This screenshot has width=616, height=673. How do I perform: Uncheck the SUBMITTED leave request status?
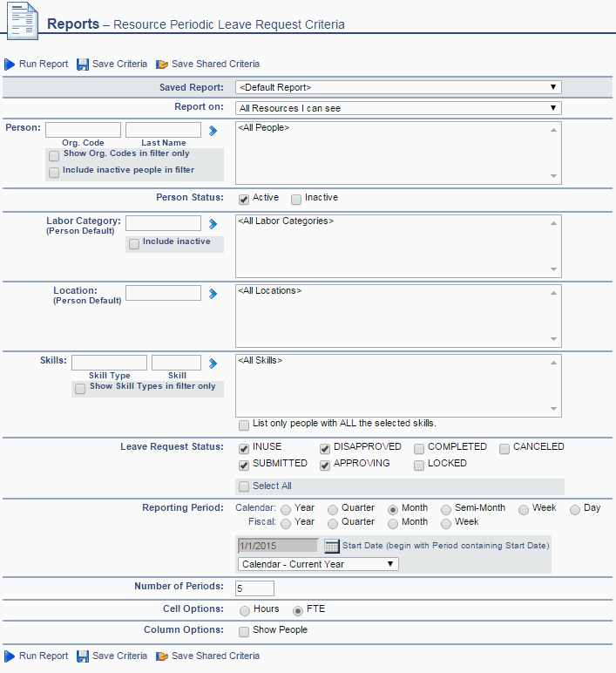point(244,466)
